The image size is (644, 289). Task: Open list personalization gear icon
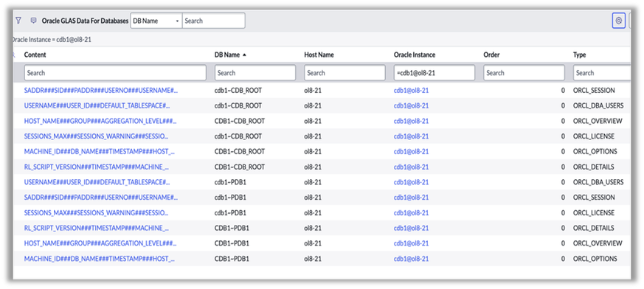pyautogui.click(x=618, y=21)
